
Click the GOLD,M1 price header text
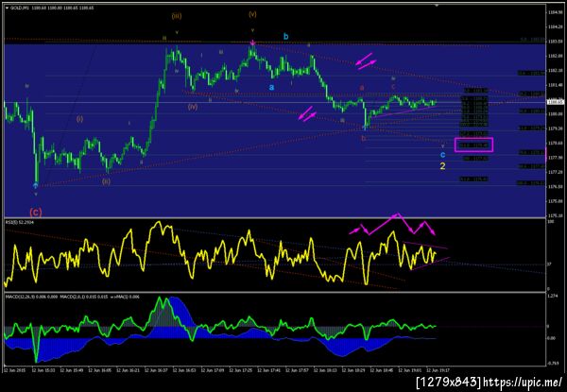pos(52,8)
